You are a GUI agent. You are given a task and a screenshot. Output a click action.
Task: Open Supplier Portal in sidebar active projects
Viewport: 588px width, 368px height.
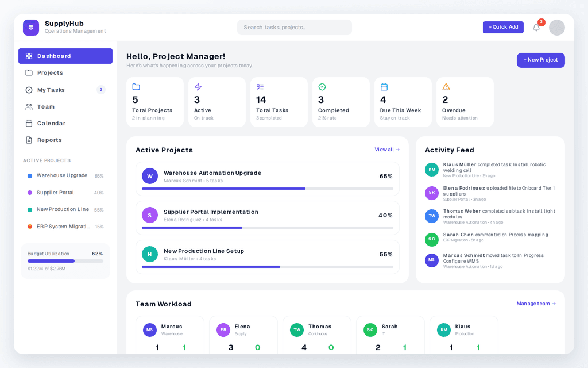(x=65, y=192)
